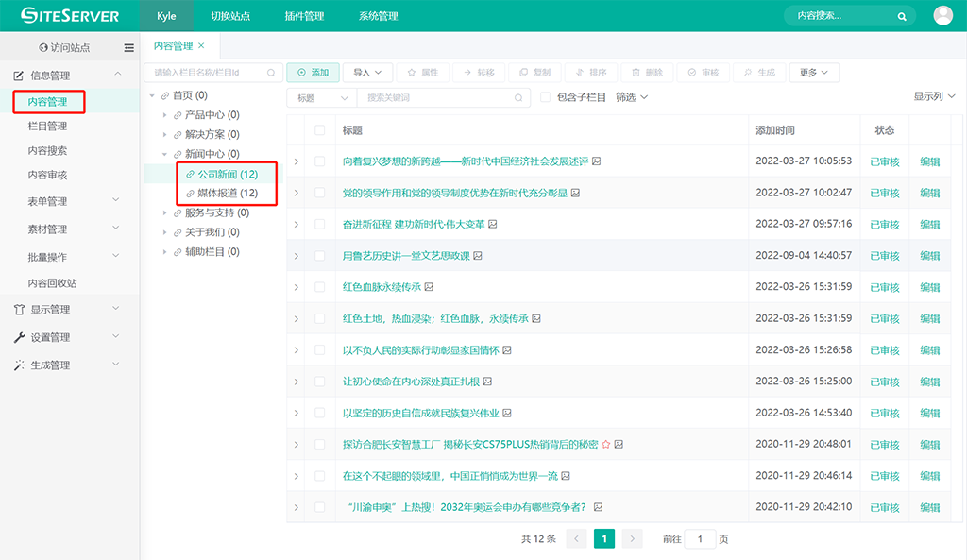Image resolution: width=967 pixels, height=560 pixels.
Task: Check the row for 让初心使命在内心深处真正扎根
Action: (319, 382)
